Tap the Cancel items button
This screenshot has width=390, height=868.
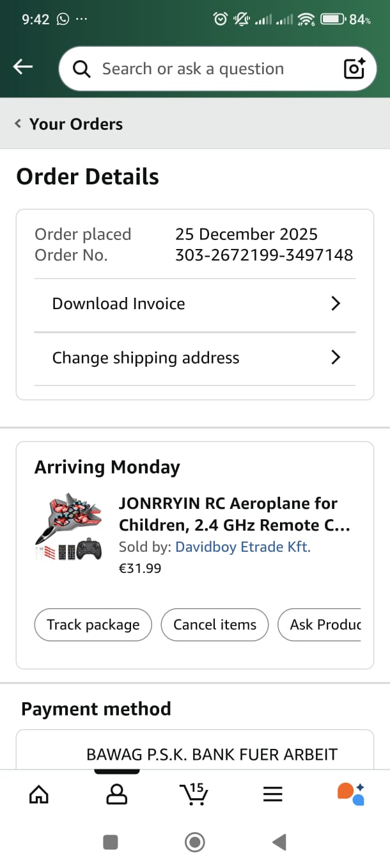click(x=215, y=625)
